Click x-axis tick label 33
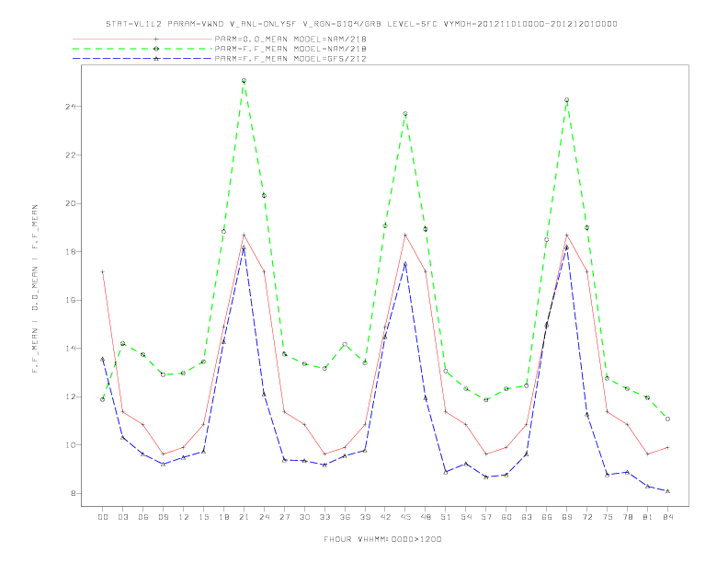 [324, 517]
